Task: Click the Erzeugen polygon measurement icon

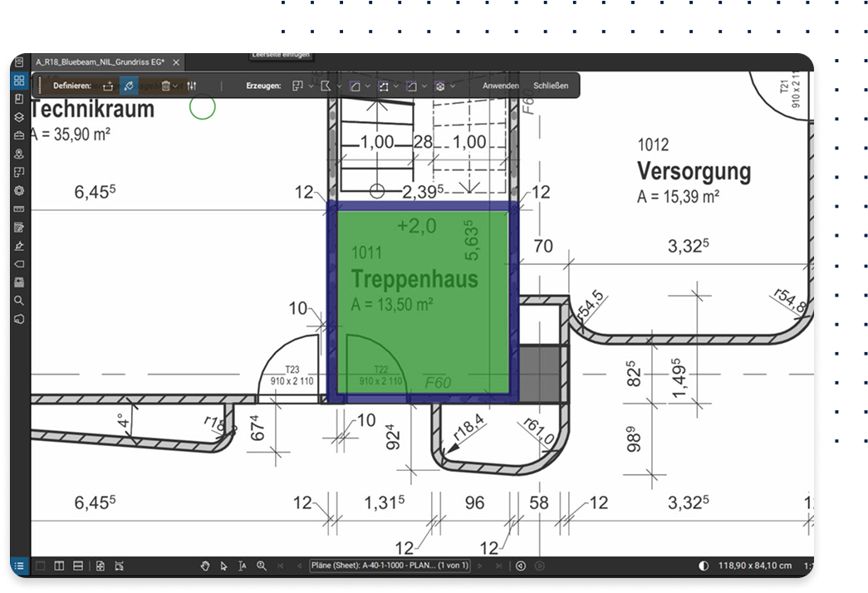Action: coord(355,86)
